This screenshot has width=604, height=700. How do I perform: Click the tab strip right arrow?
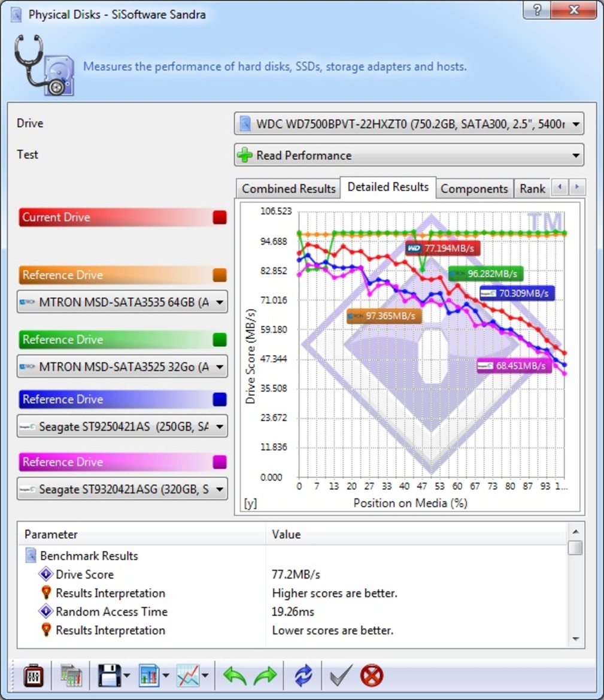pos(577,187)
